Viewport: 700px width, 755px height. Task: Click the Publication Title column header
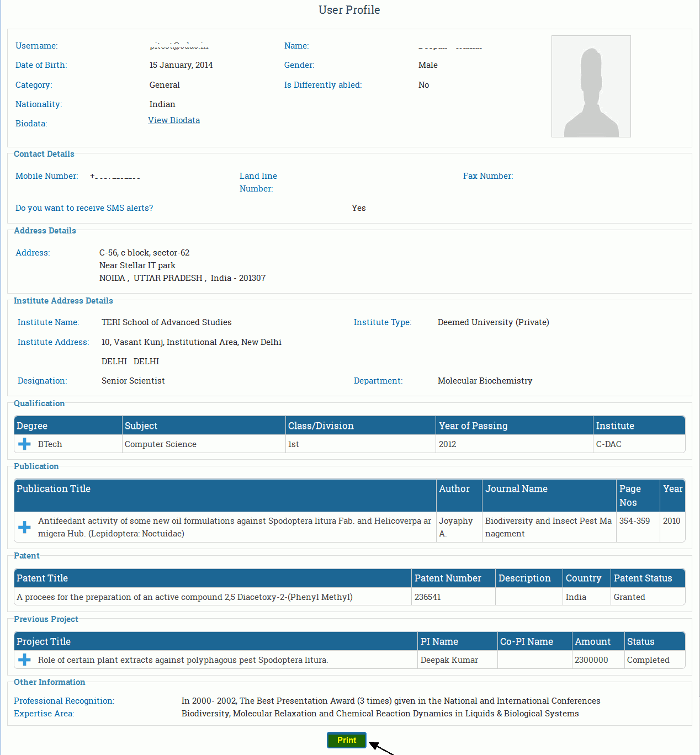(54, 489)
